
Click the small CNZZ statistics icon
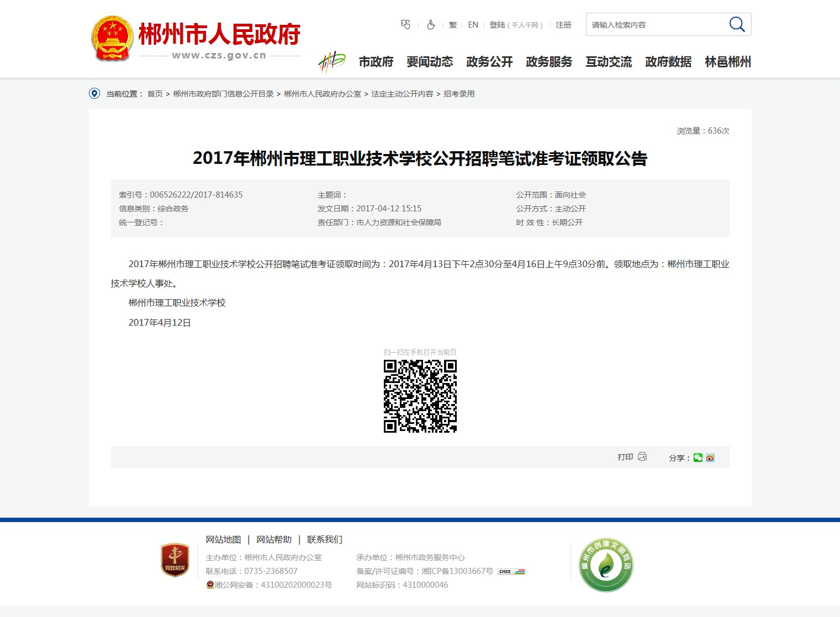pyautogui.click(x=511, y=572)
